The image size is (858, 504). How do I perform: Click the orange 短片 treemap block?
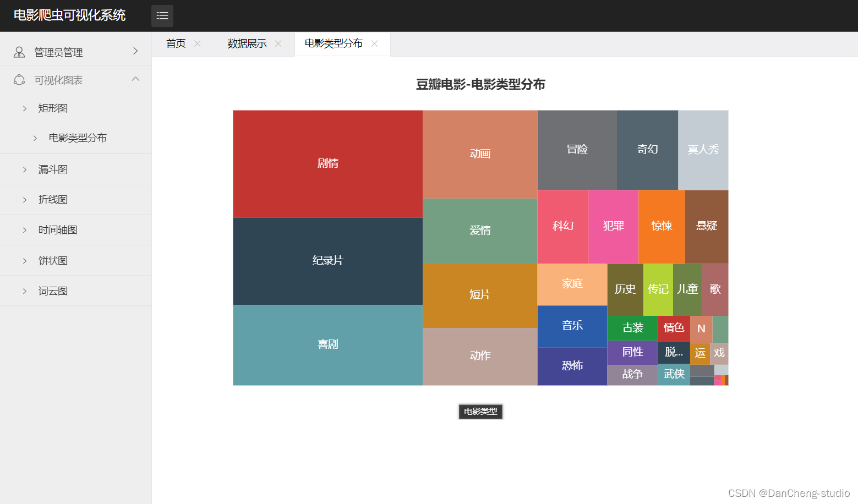[x=480, y=296]
